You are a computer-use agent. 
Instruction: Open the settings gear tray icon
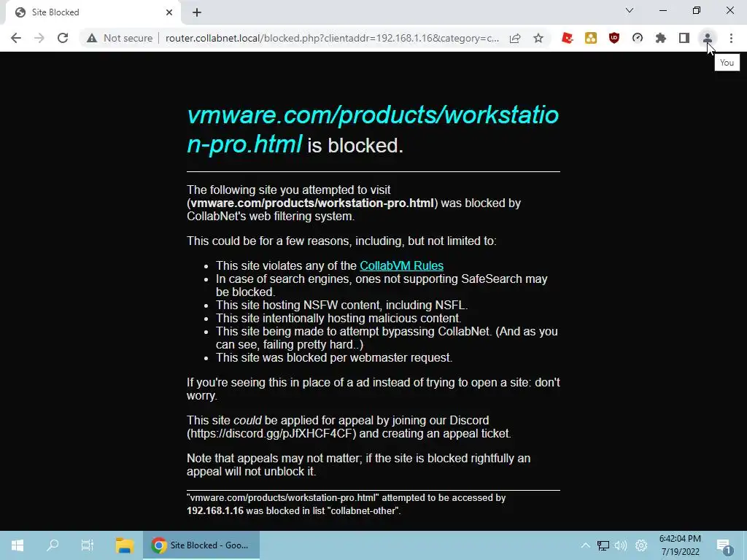coord(641,545)
